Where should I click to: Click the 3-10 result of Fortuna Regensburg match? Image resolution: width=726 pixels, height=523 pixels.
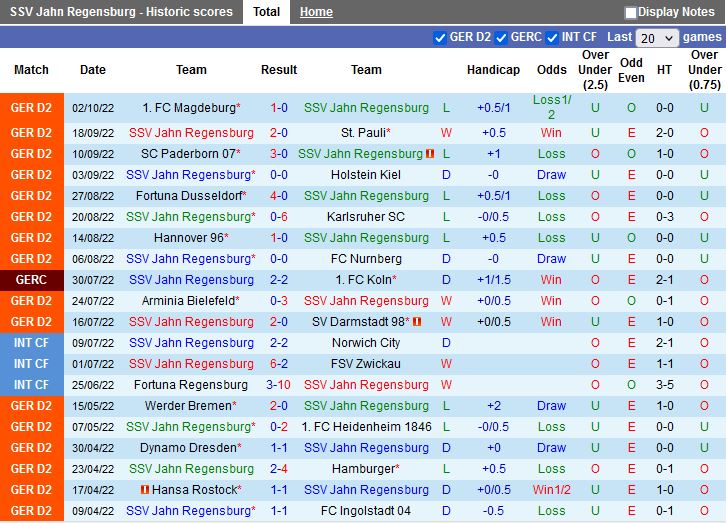(x=279, y=385)
